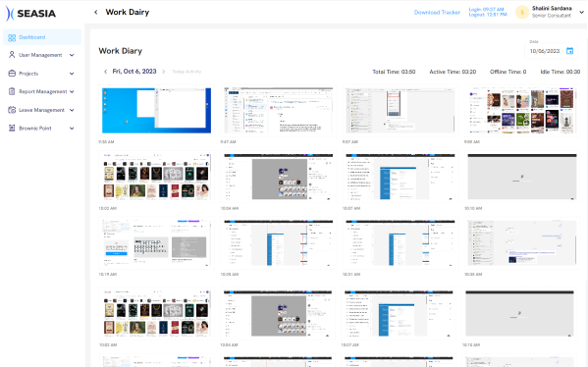This screenshot has height=367, width=588.
Task: Click the '9:38 AM' timestamp label
Action: [x=106, y=142]
